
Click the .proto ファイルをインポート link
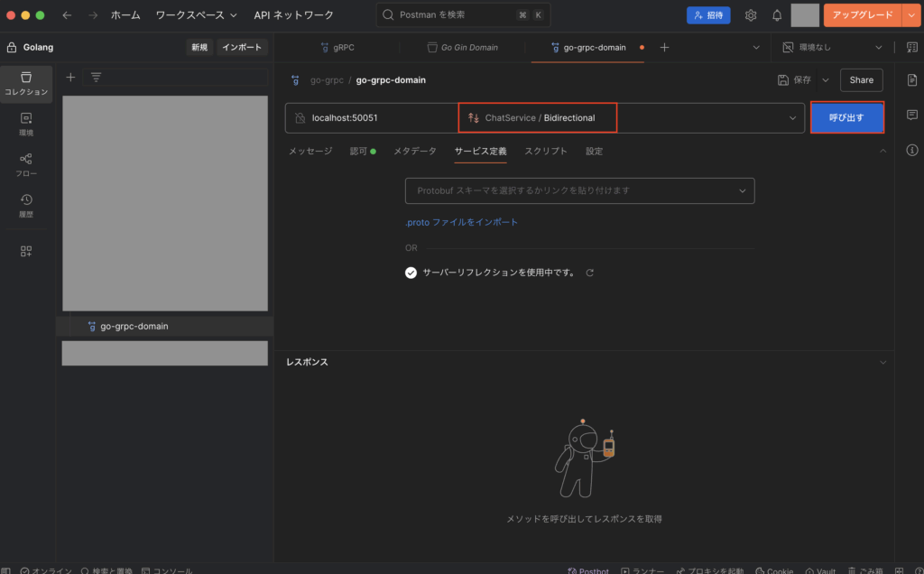coord(461,222)
